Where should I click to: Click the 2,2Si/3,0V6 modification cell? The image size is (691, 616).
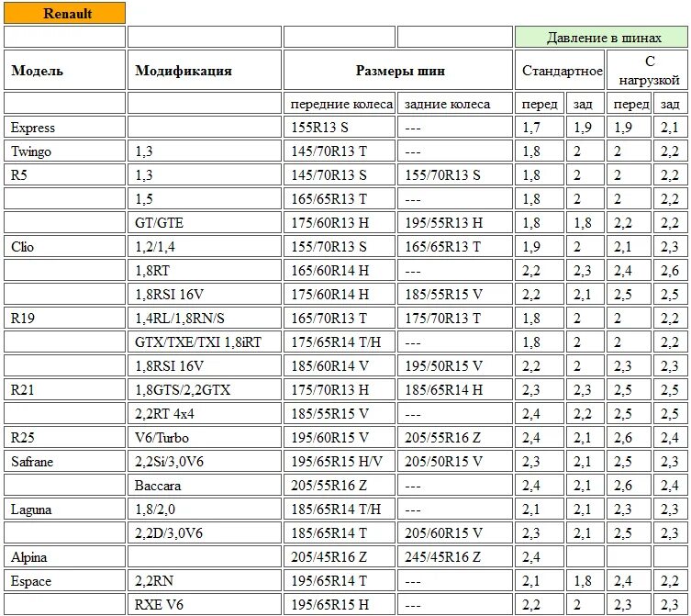[x=205, y=461]
